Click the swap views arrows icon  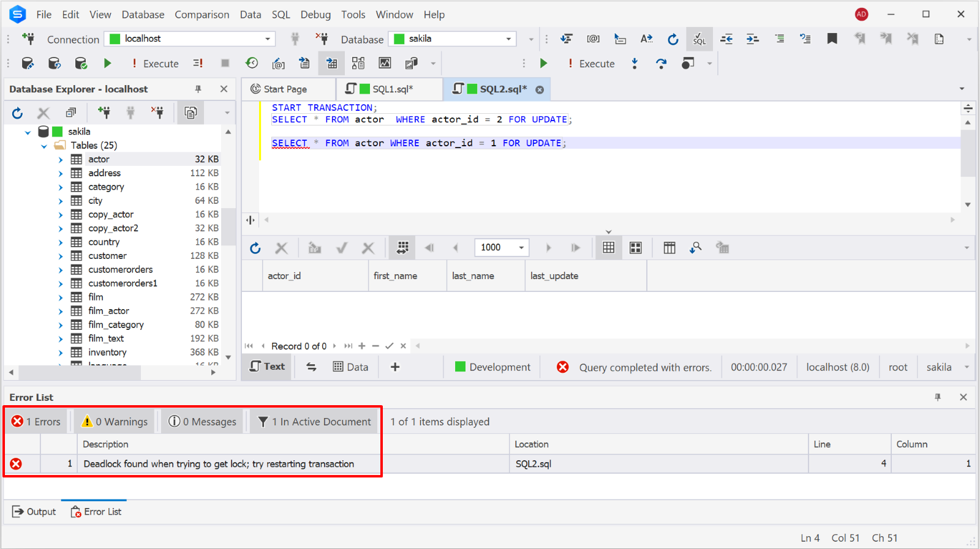[x=311, y=367]
